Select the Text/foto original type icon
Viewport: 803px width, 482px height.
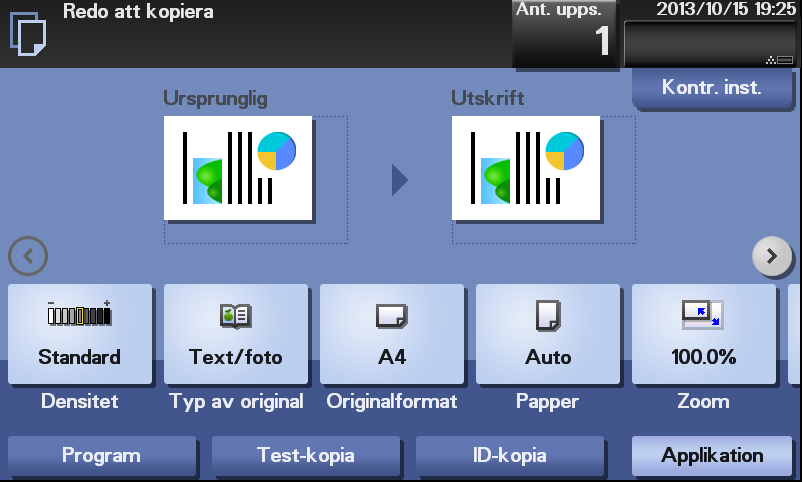[x=236, y=316]
